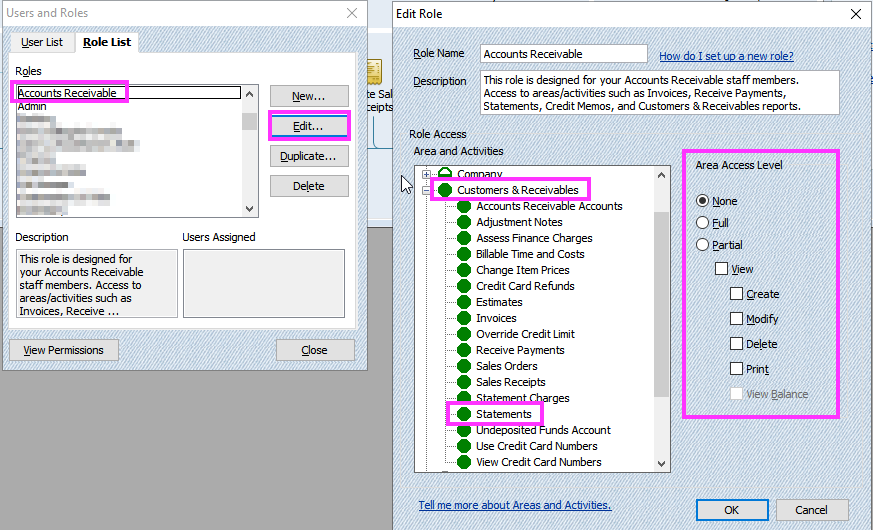Click Roles list scroll down arrow
Image resolution: width=873 pixels, height=530 pixels.
point(249,209)
